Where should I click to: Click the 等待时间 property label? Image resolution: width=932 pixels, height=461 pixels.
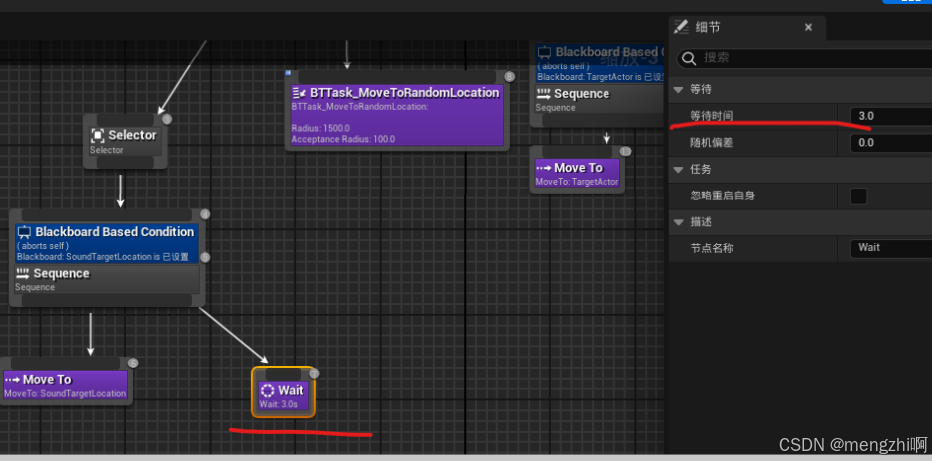pyautogui.click(x=711, y=116)
